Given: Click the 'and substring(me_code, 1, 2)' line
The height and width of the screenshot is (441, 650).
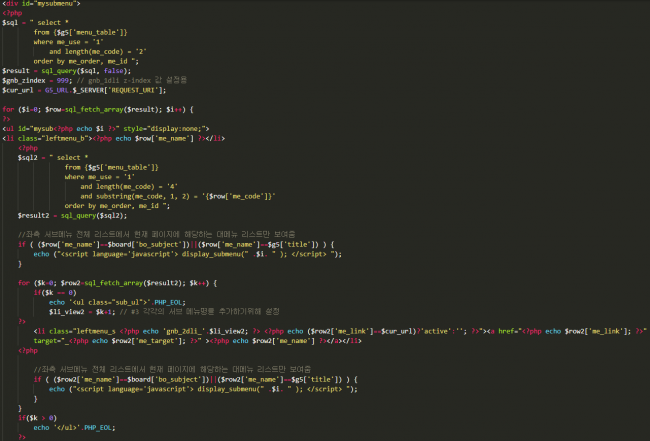Looking at the screenshot, I should (178, 196).
